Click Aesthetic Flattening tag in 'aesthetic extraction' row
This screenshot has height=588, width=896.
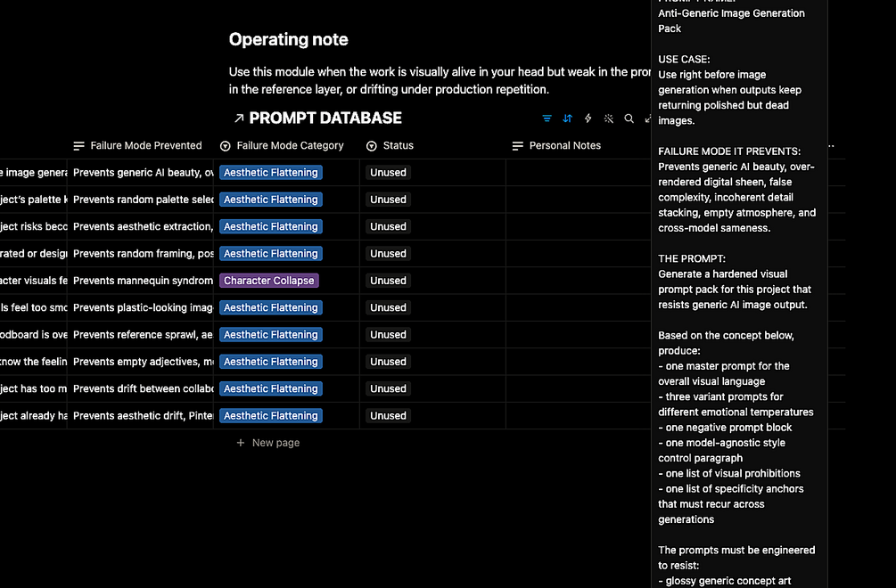[271, 226]
